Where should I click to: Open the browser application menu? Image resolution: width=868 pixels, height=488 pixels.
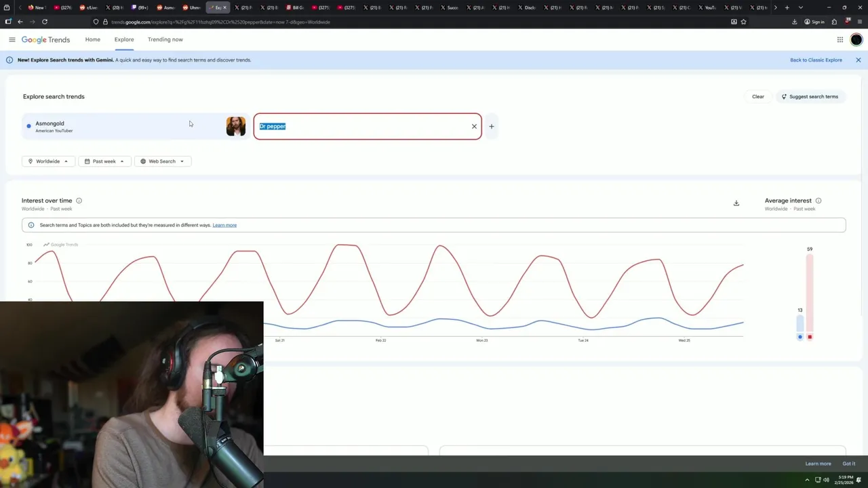pyautogui.click(x=859, y=22)
